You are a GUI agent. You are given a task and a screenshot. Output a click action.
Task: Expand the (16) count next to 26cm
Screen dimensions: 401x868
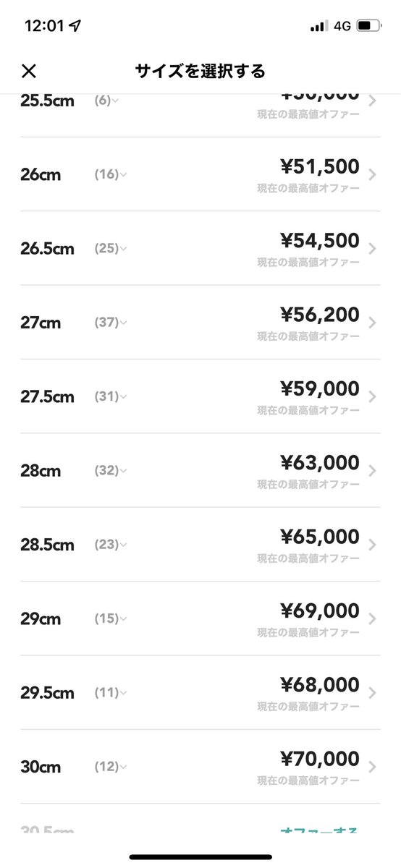pos(111,174)
